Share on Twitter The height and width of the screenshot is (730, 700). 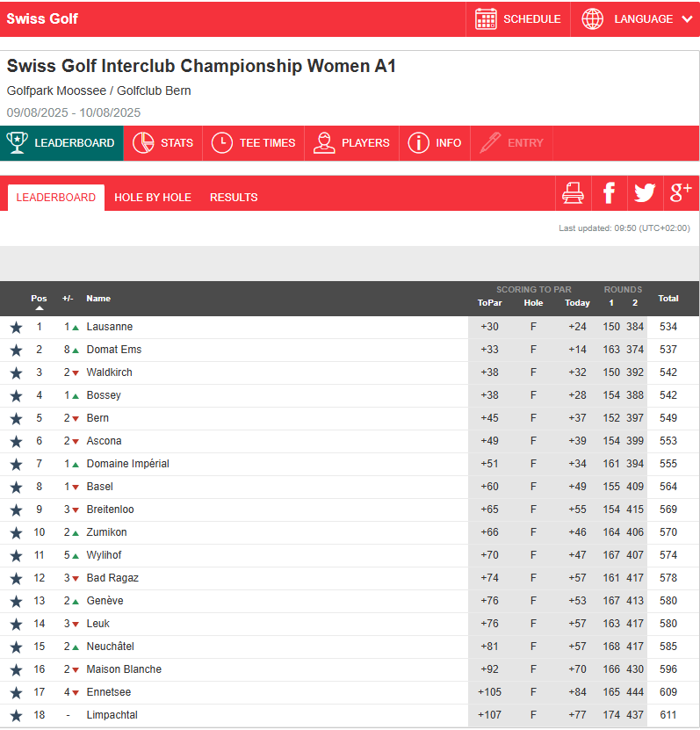pyautogui.click(x=645, y=192)
